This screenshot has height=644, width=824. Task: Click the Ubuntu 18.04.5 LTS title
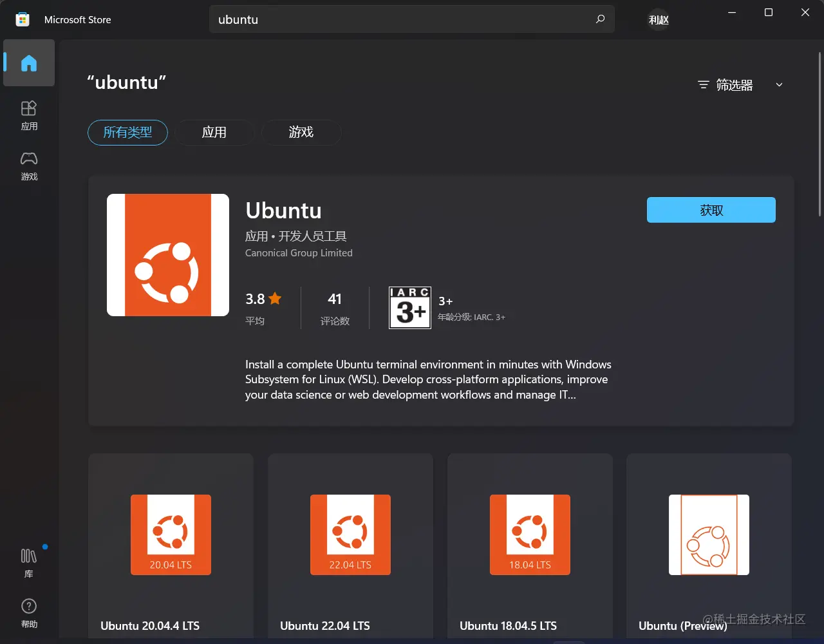(x=509, y=626)
